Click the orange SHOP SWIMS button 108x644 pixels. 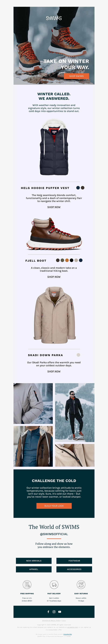[x=76, y=76]
